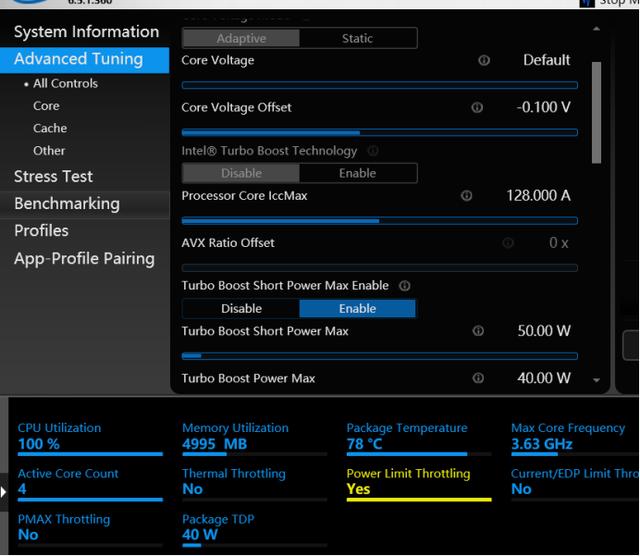
Task: Click the Current/EDP Limit Throttling monitor
Action: [575, 484]
